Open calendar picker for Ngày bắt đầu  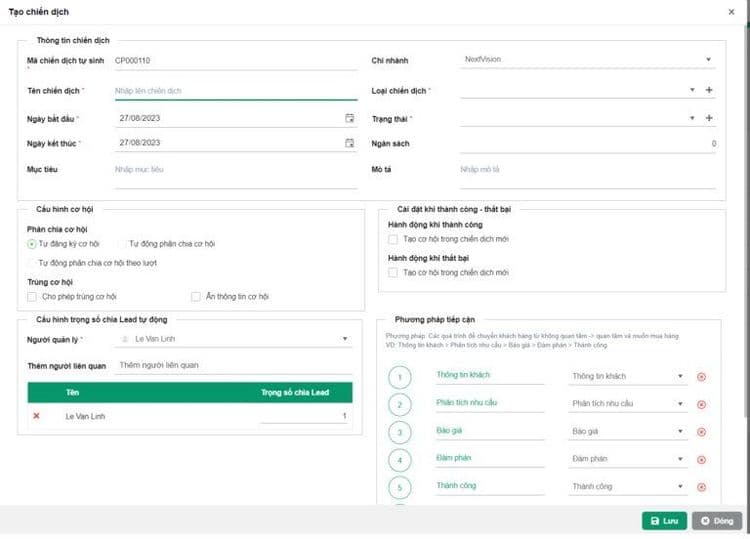349,118
